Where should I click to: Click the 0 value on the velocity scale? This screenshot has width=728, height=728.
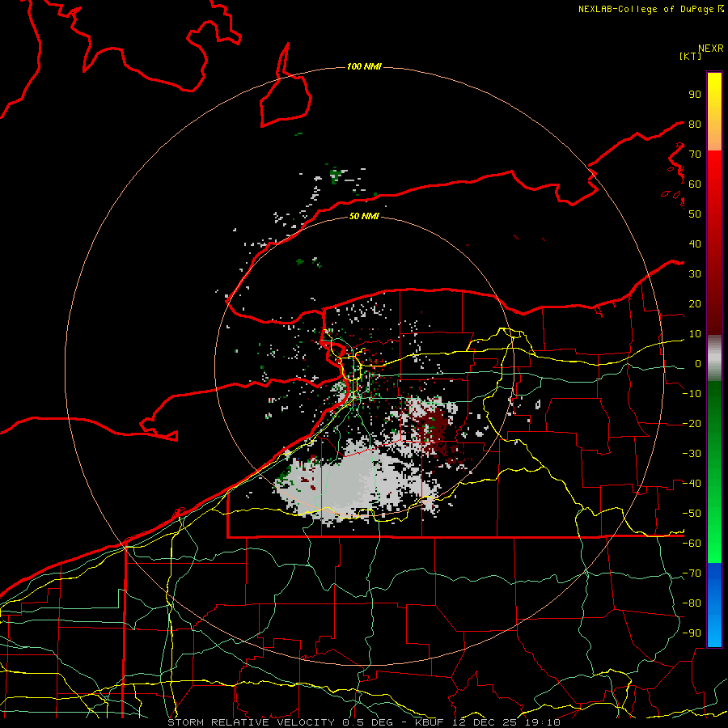pyautogui.click(x=697, y=363)
